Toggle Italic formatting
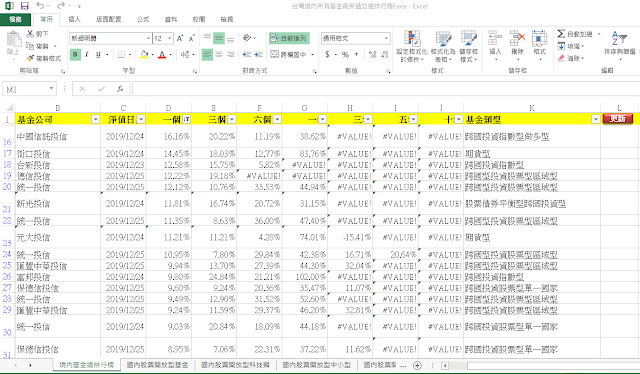 tap(87, 54)
